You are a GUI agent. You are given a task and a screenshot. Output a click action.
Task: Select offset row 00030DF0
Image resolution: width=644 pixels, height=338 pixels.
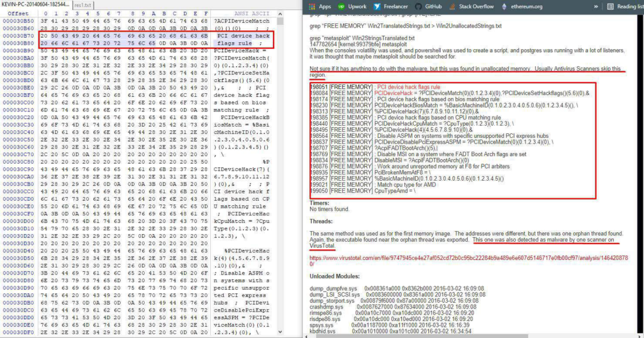click(18, 332)
